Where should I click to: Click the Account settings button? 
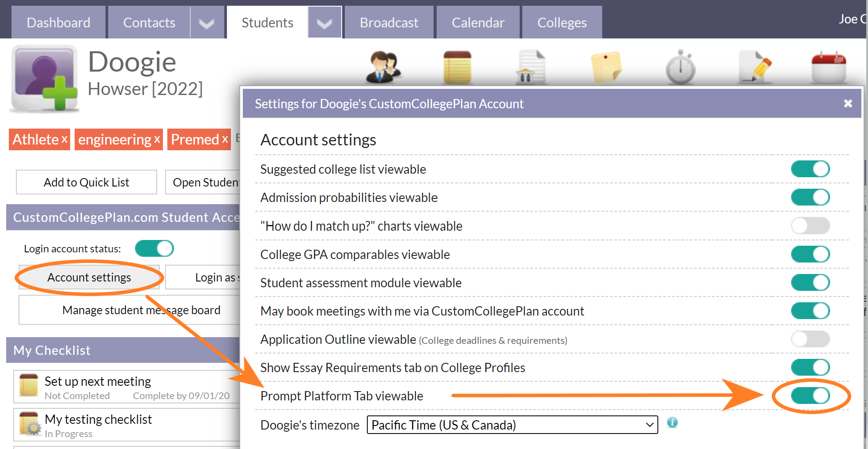[89, 277]
